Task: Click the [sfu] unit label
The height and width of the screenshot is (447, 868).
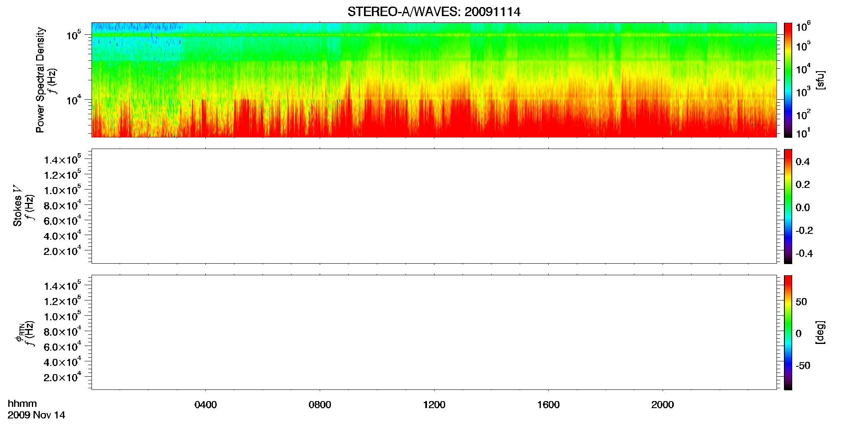Action: (820, 80)
